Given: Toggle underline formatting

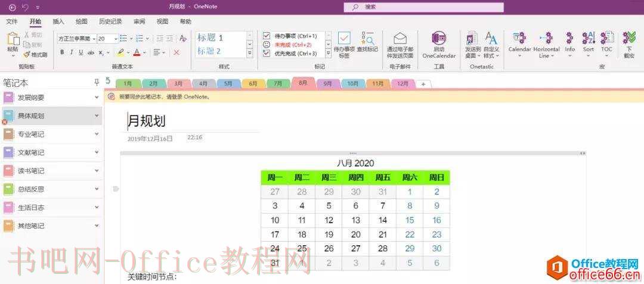Looking at the screenshot, I should click(x=81, y=52).
